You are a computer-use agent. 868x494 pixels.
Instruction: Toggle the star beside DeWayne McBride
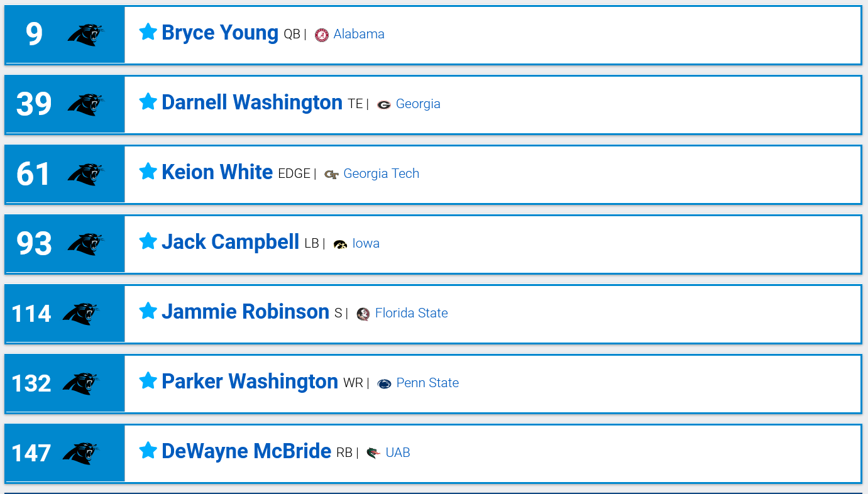pos(148,450)
